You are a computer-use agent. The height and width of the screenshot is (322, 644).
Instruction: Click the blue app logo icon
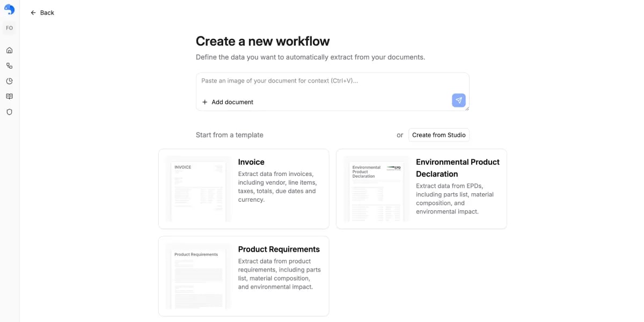pos(9,9)
